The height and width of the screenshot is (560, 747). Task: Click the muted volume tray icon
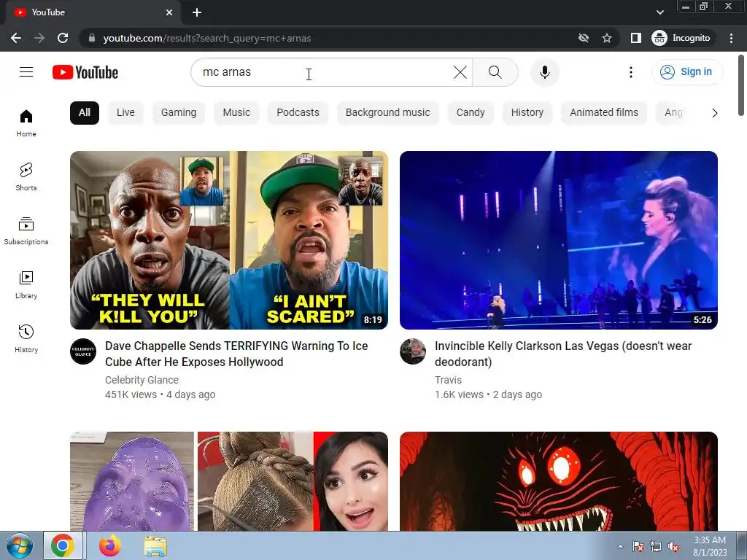(x=673, y=546)
